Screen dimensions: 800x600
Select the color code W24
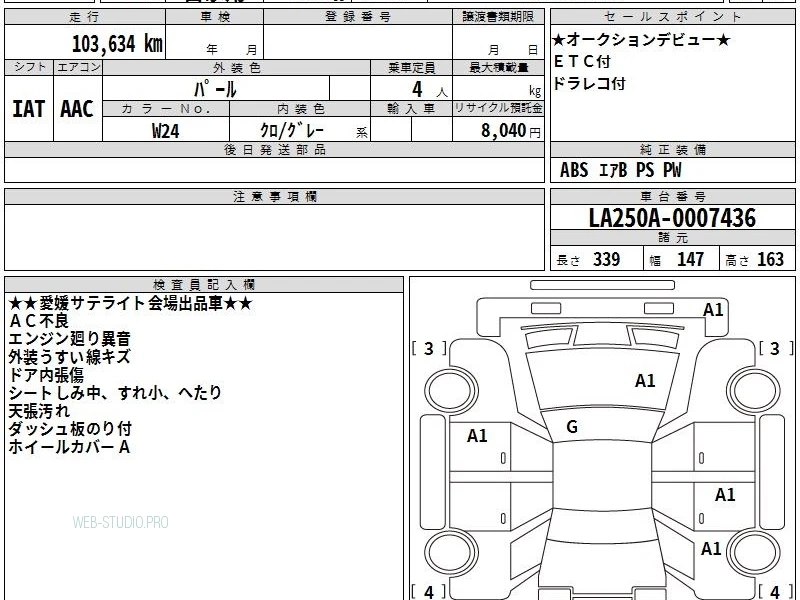coord(166,131)
